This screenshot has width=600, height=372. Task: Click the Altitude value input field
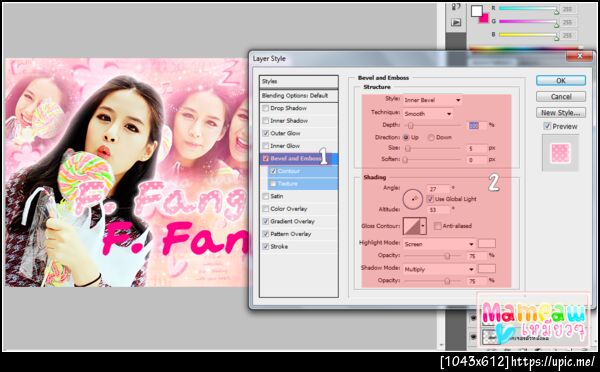click(x=439, y=210)
